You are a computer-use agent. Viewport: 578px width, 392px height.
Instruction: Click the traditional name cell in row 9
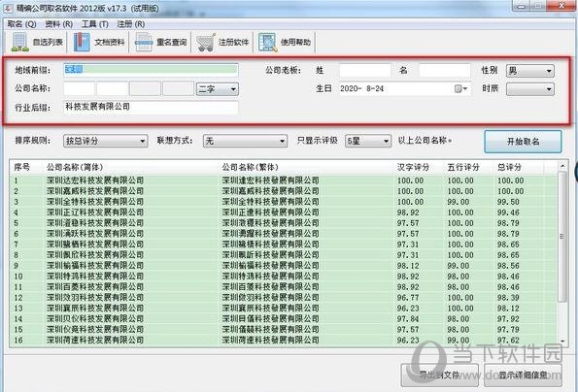271,266
